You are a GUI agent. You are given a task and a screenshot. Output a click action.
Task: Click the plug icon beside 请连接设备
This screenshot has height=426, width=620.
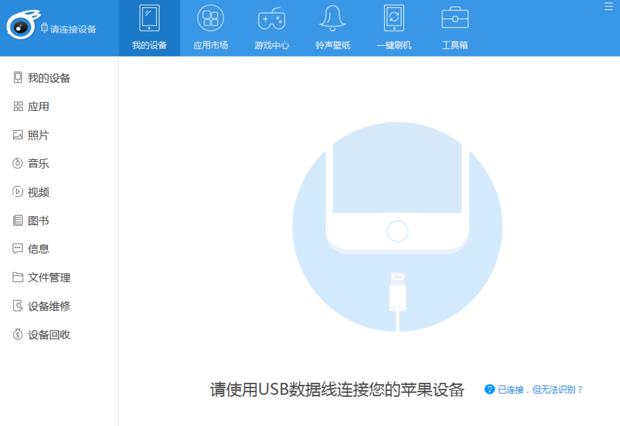[44, 28]
